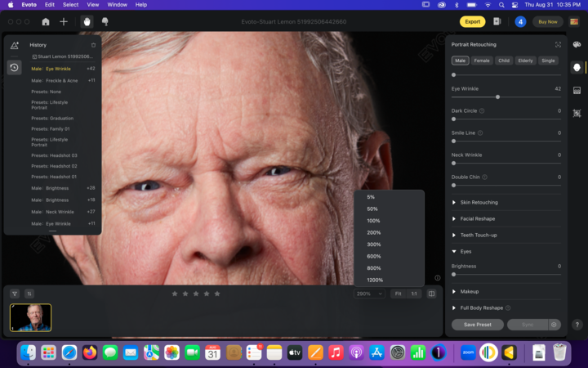
Task: Expand the Teeth Touch-up section
Action: pyautogui.click(x=478, y=235)
